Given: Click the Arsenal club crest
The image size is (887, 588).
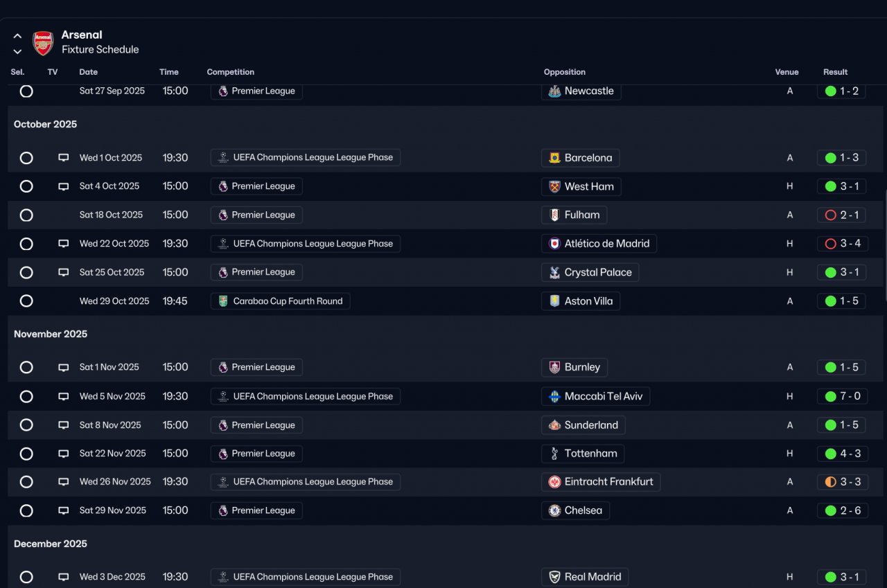Looking at the screenshot, I should pyautogui.click(x=43, y=43).
